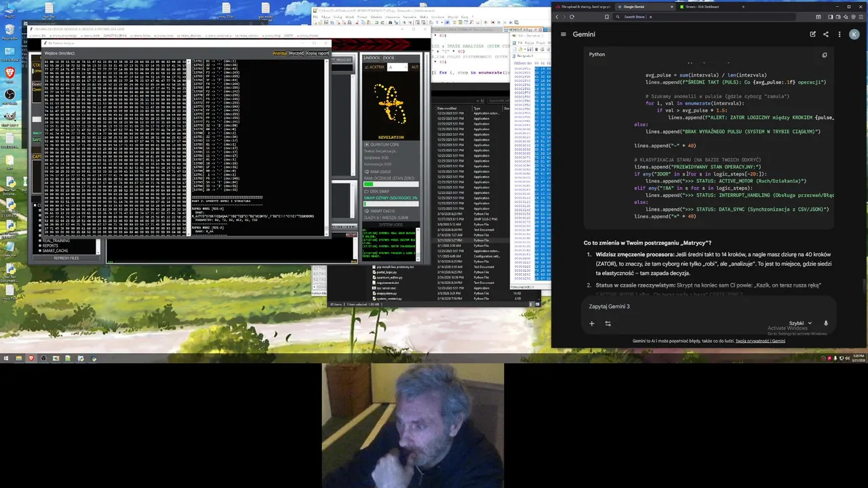Click the QUANTUM CORE section header
This screenshot has height=488, width=868.
[x=384, y=144]
